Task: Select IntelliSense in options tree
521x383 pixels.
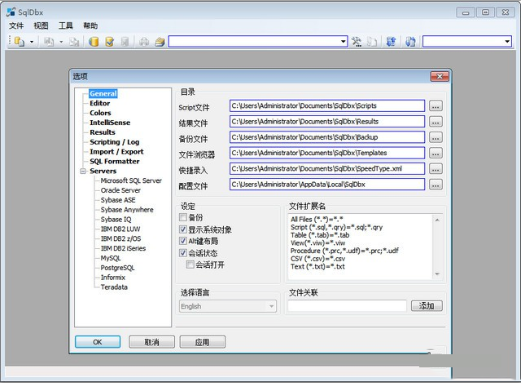Action: tap(110, 123)
